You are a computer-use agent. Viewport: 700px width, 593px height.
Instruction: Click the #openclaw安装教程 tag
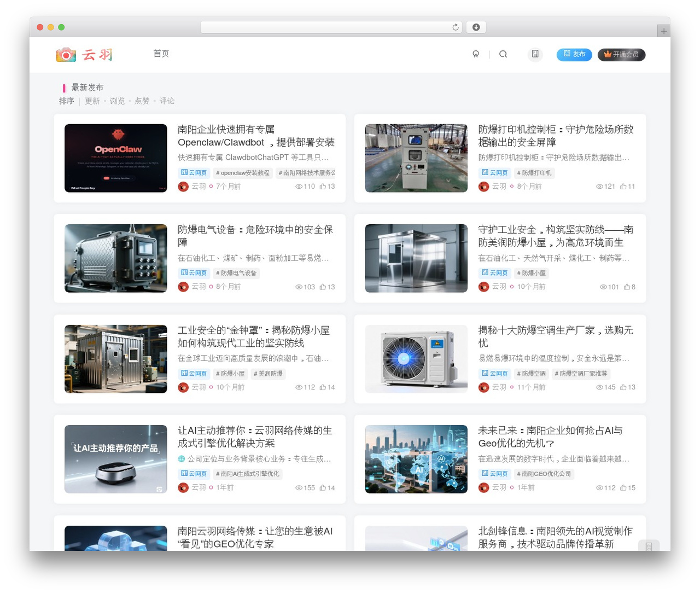243,173
